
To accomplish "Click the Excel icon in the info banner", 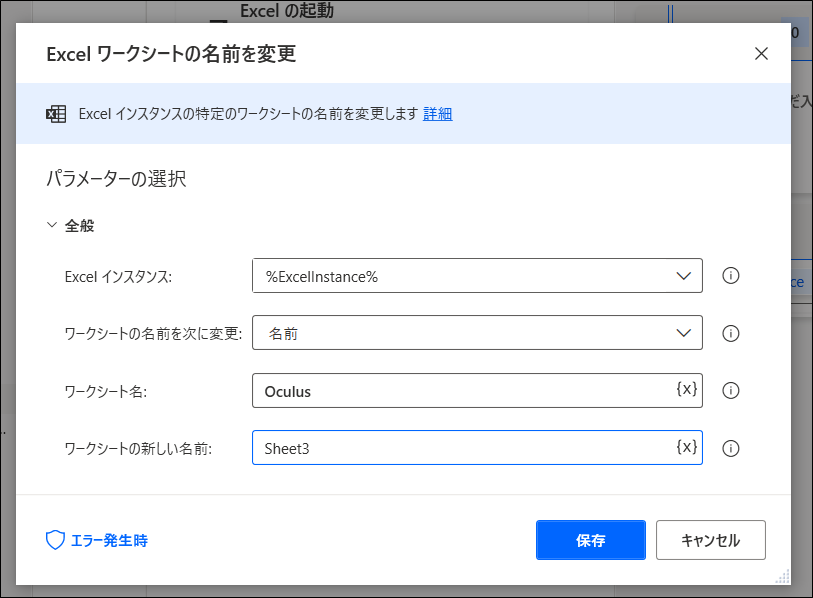I will [56, 114].
